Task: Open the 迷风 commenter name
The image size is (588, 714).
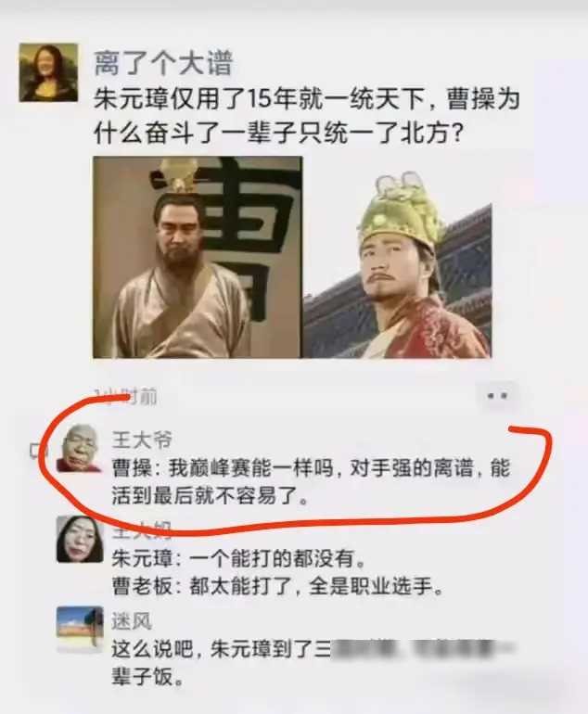Action: click(132, 621)
